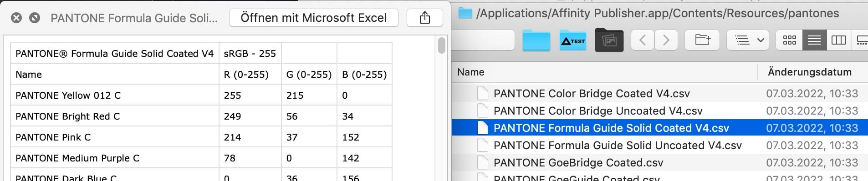Click the G (0-255) column header cell
The height and width of the screenshot is (181, 868).
[x=309, y=74]
